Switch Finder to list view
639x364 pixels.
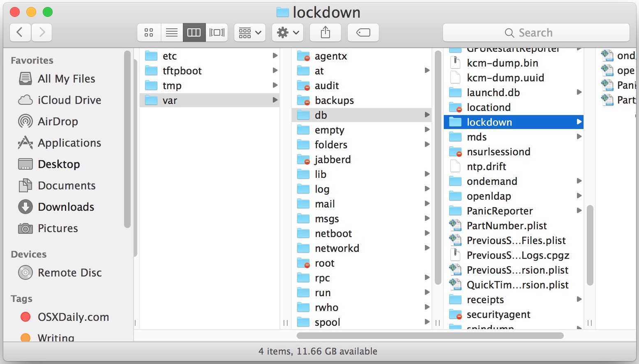171,32
